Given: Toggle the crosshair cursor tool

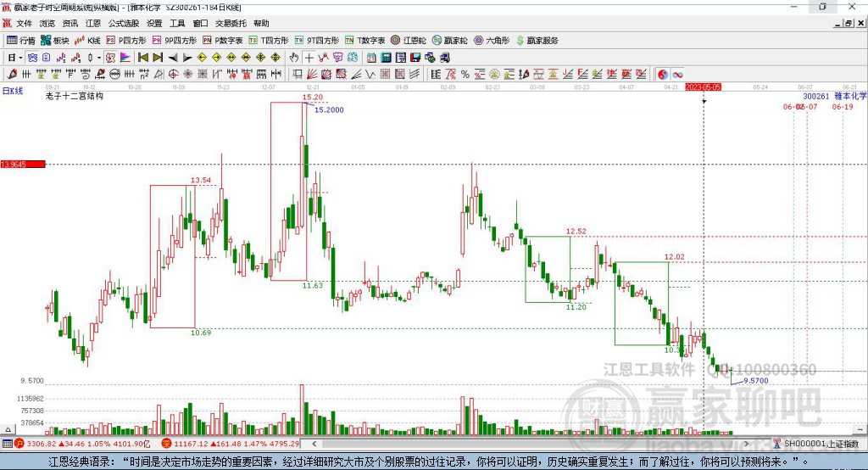Looking at the screenshot, I should click(x=309, y=58).
